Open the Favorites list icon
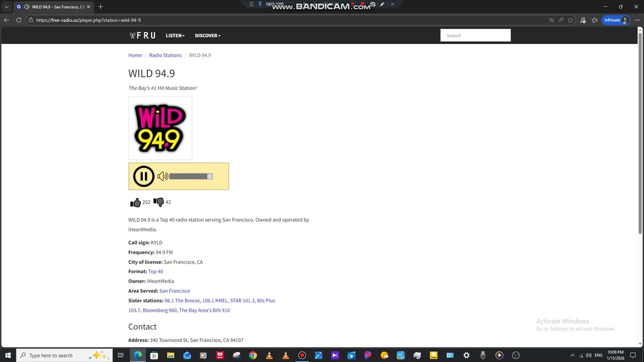This screenshot has height=362, width=644. point(595,20)
